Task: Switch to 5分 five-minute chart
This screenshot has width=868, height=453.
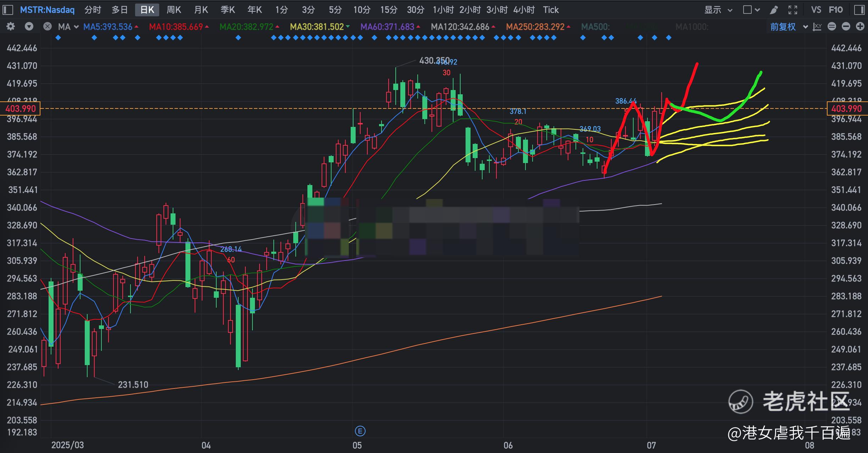Action: 335,10
